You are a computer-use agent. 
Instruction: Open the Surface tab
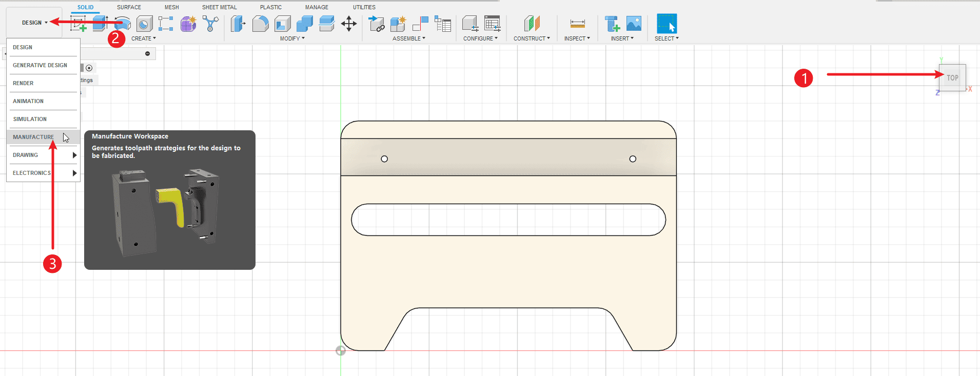[x=129, y=7]
